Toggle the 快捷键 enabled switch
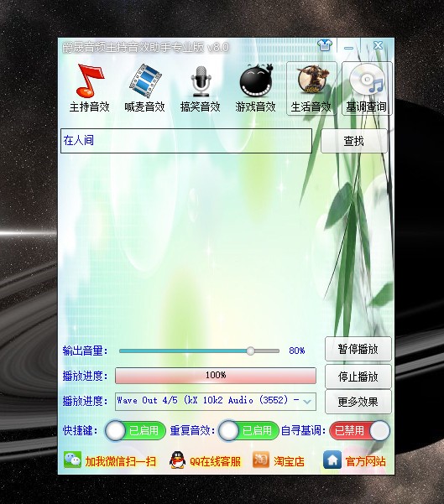The image size is (444, 504). tap(135, 430)
